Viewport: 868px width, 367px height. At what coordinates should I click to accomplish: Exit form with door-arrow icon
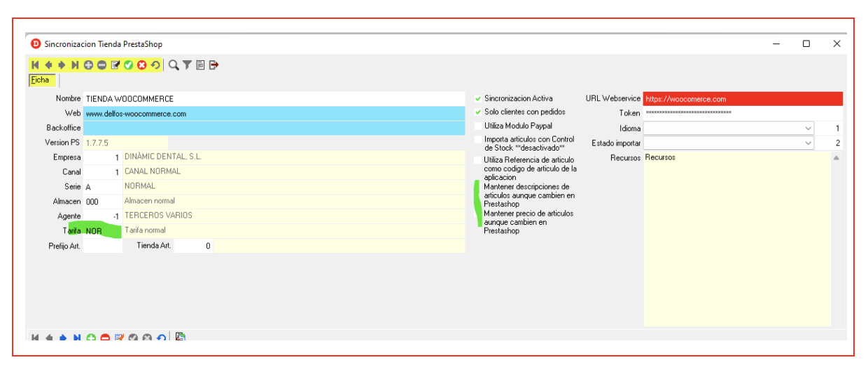click(213, 65)
